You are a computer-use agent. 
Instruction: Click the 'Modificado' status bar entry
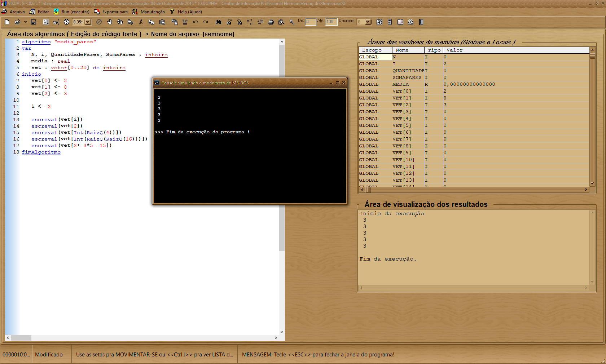click(49, 355)
